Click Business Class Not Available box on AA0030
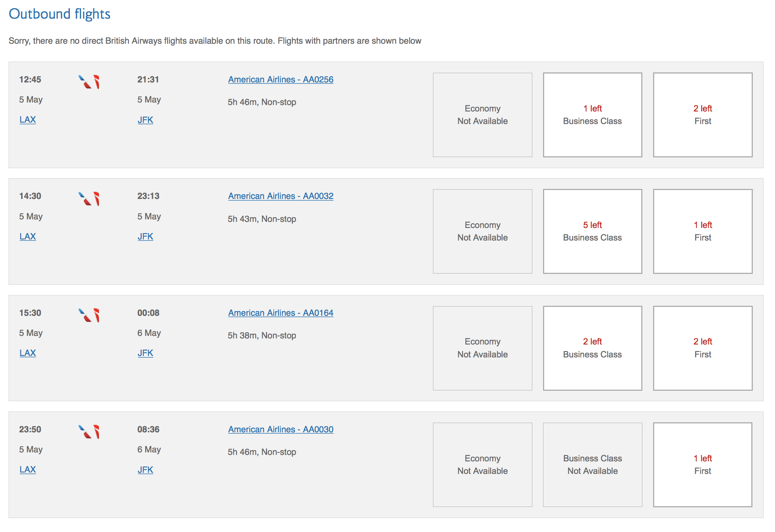This screenshot has width=775, height=532. click(x=592, y=465)
